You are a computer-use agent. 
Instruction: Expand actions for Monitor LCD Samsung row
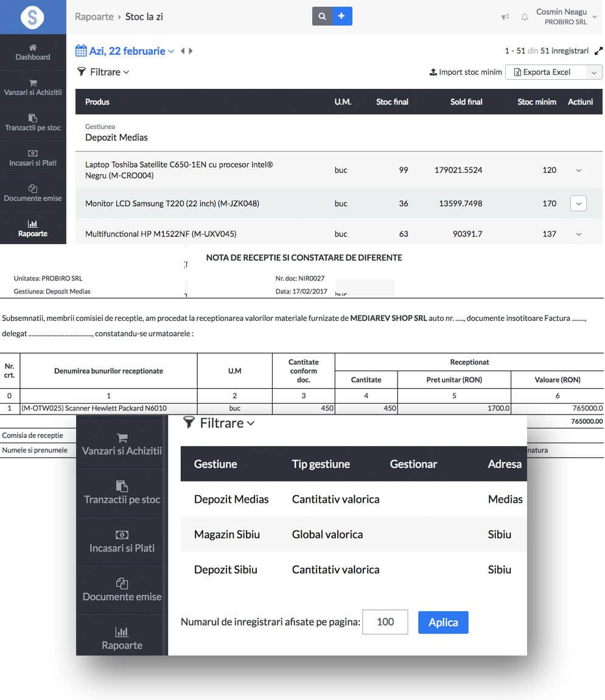(x=578, y=203)
